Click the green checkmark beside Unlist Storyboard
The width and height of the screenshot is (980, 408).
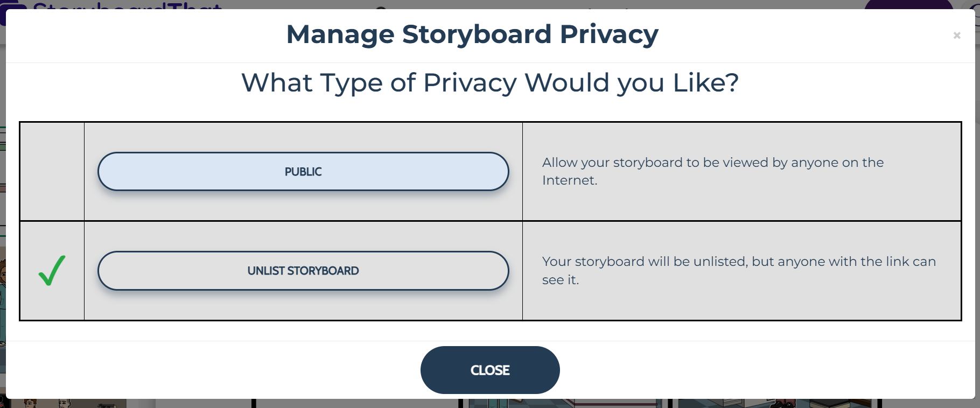tap(52, 271)
